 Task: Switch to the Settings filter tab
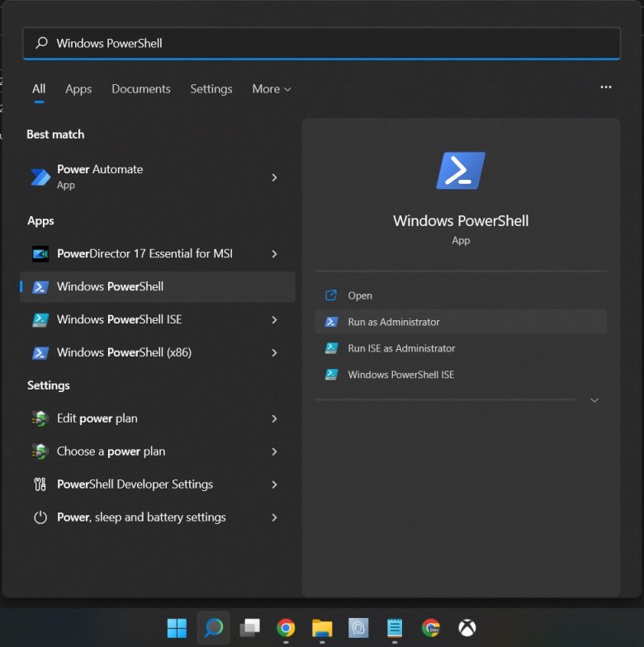tap(211, 89)
